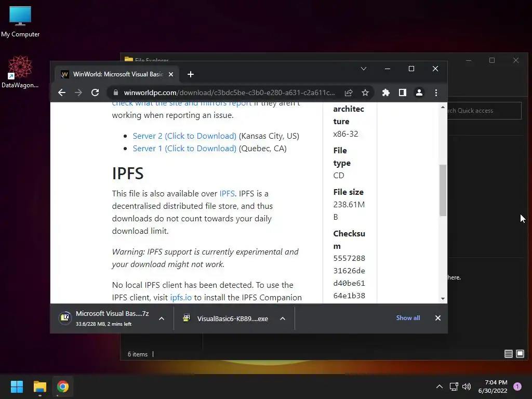Open My Computer desktop icon
The image size is (532, 399).
point(20,22)
